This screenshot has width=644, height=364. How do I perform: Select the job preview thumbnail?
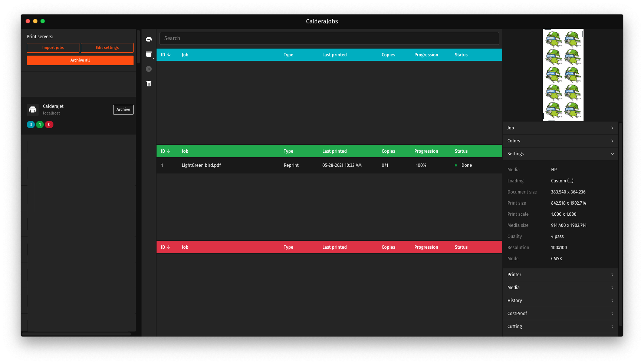pos(563,75)
